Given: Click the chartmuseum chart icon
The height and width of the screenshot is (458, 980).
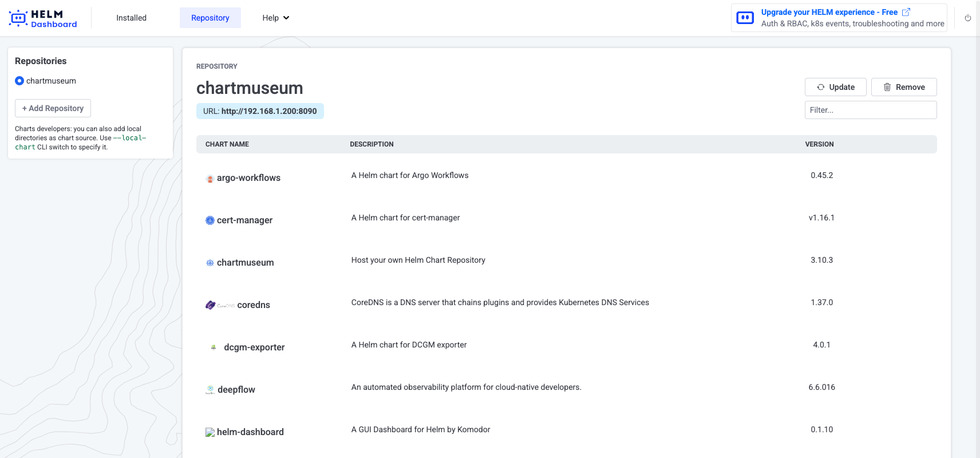Looking at the screenshot, I should pyautogui.click(x=210, y=263).
